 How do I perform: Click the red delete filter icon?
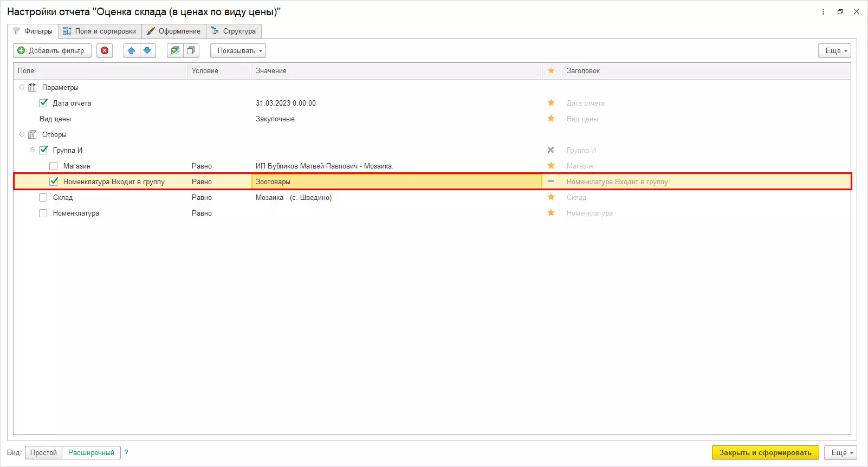tap(105, 51)
